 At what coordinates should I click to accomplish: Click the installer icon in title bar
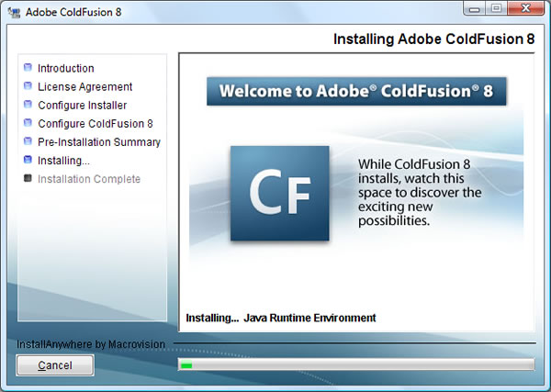click(15, 12)
